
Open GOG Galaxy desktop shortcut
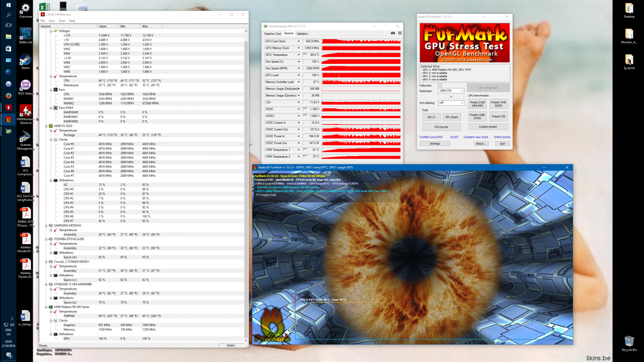coord(25,87)
